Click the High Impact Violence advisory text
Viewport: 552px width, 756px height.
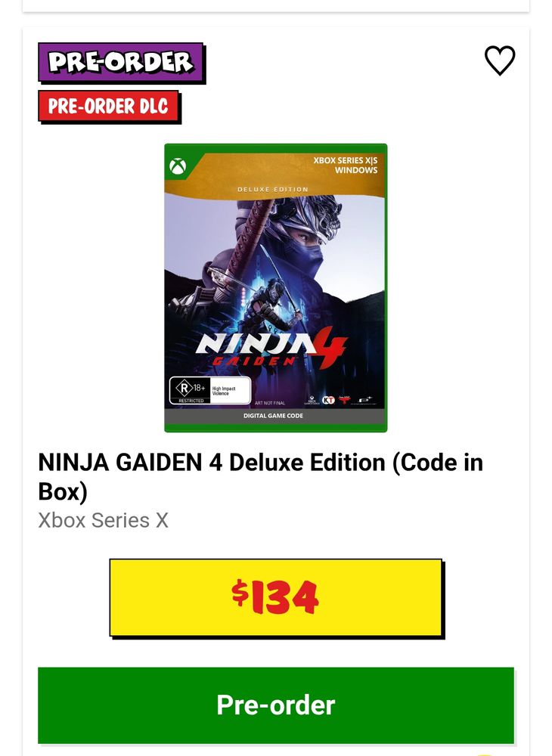coord(224,391)
